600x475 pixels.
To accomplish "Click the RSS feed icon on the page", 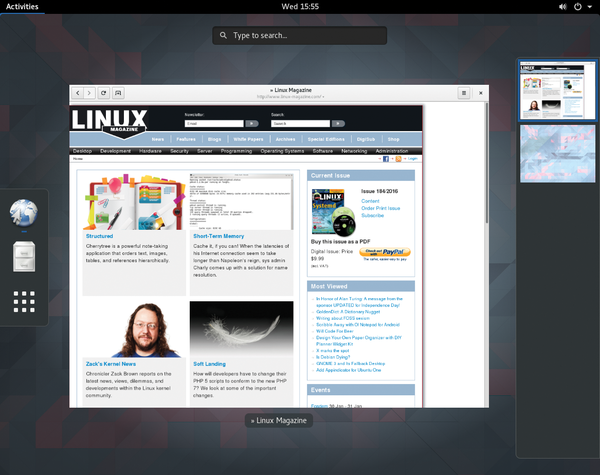I will 398,159.
